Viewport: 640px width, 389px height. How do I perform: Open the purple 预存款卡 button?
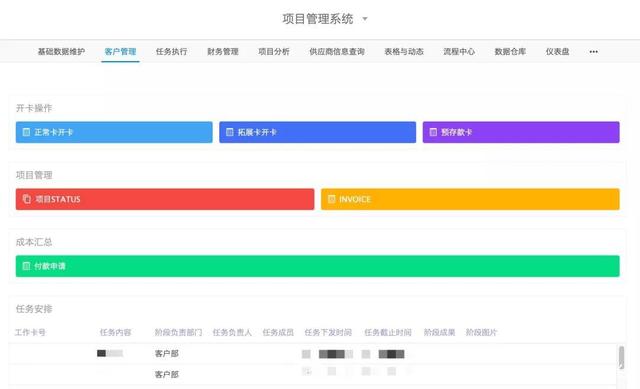coord(521,132)
